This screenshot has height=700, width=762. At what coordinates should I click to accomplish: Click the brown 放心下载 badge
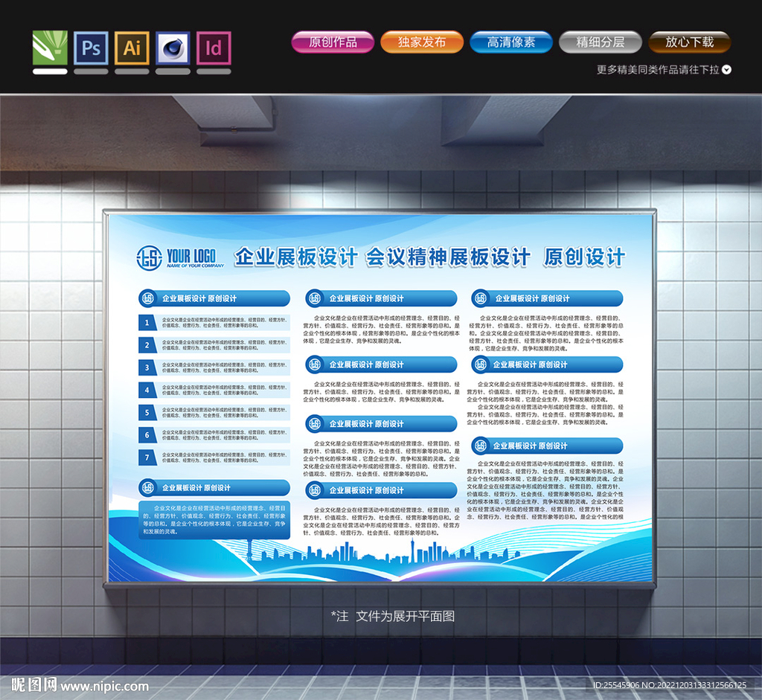pos(690,42)
